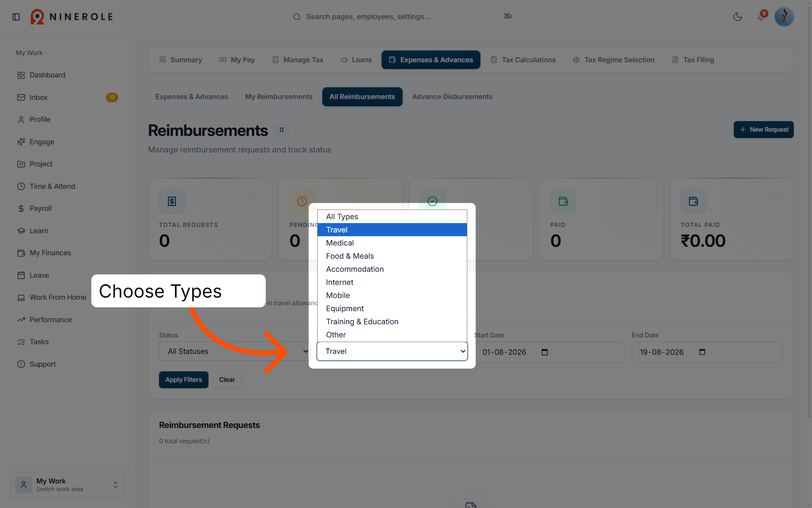
Task: Select Medical in the type list
Action: point(392,243)
